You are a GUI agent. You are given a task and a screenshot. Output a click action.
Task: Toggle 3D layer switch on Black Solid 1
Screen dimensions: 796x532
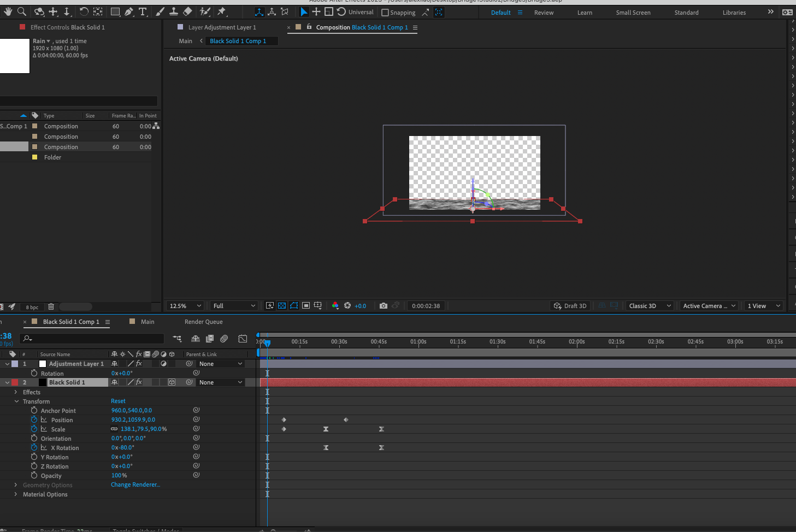(x=172, y=382)
